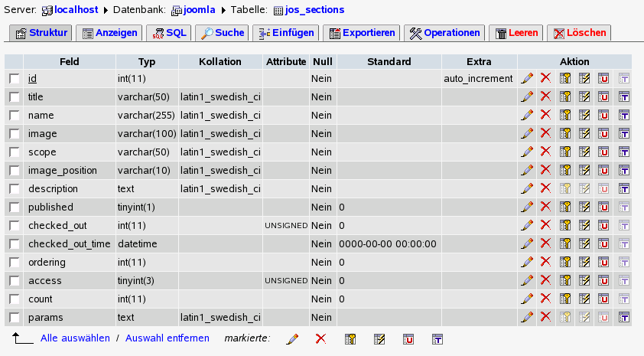Open the jos_sections table link
644x356 pixels.
tap(314, 10)
